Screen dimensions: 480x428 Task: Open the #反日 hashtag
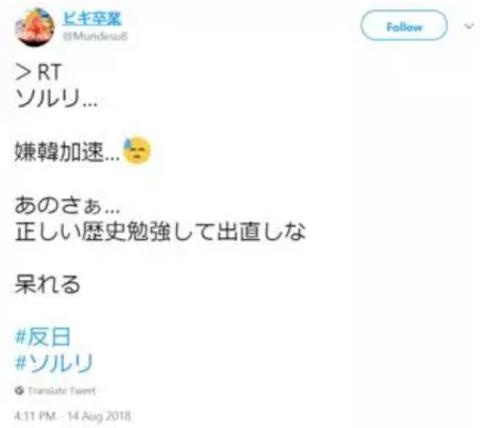click(43, 337)
